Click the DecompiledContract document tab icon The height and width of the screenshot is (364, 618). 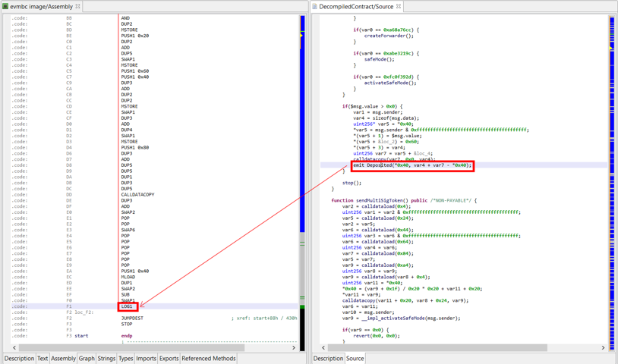click(314, 6)
